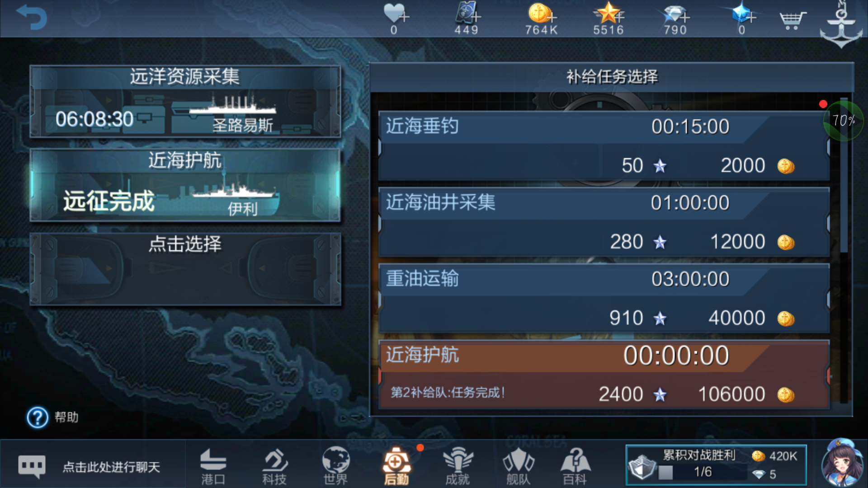The image size is (868, 488).
Task: Tap the help question mark icon
Action: pos(38,418)
